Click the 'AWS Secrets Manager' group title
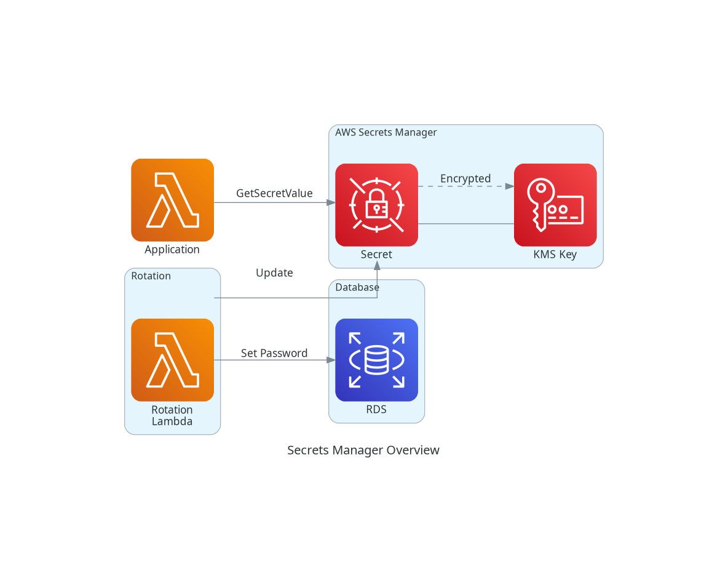The width and height of the screenshot is (728, 580). pyautogui.click(x=386, y=132)
